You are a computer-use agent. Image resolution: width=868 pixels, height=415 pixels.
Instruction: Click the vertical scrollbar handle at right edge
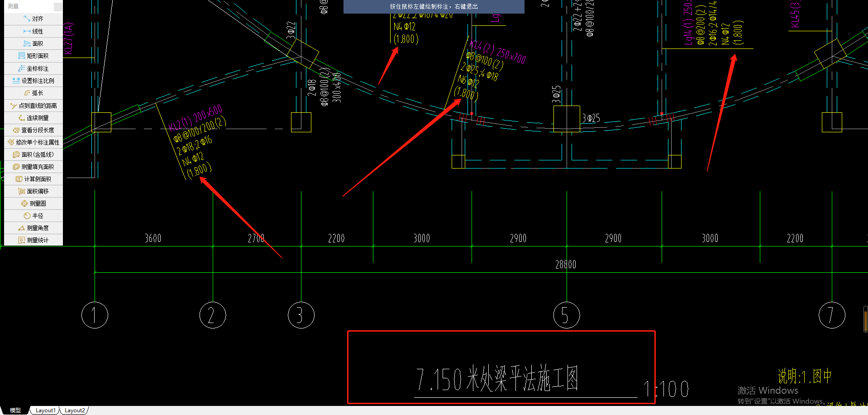point(865,319)
